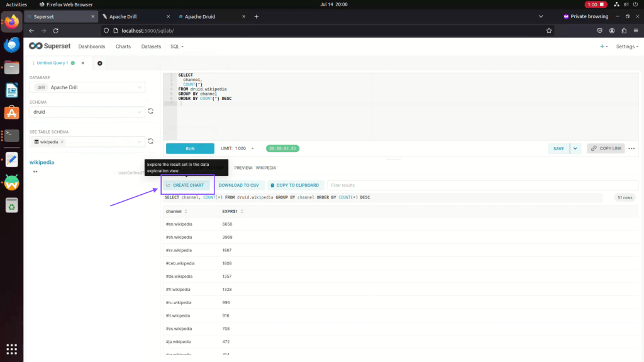Open the Database dropdown showing Apache Drill
The image size is (644, 362).
pyautogui.click(x=87, y=87)
